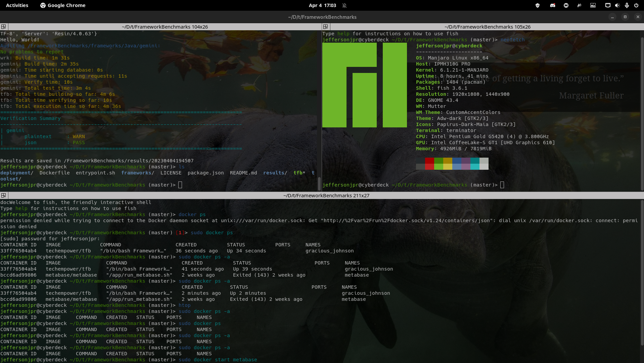
Task: Open the MEGA sync tray icon
Action: [x=566, y=5]
